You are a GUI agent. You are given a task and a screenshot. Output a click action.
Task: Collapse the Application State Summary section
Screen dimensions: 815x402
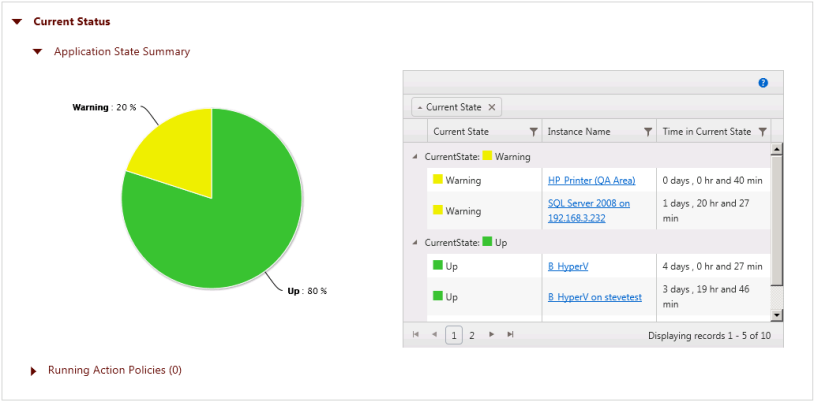coord(38,51)
